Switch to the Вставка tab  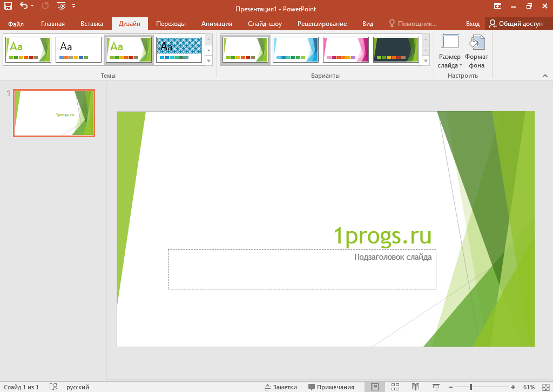[92, 24]
